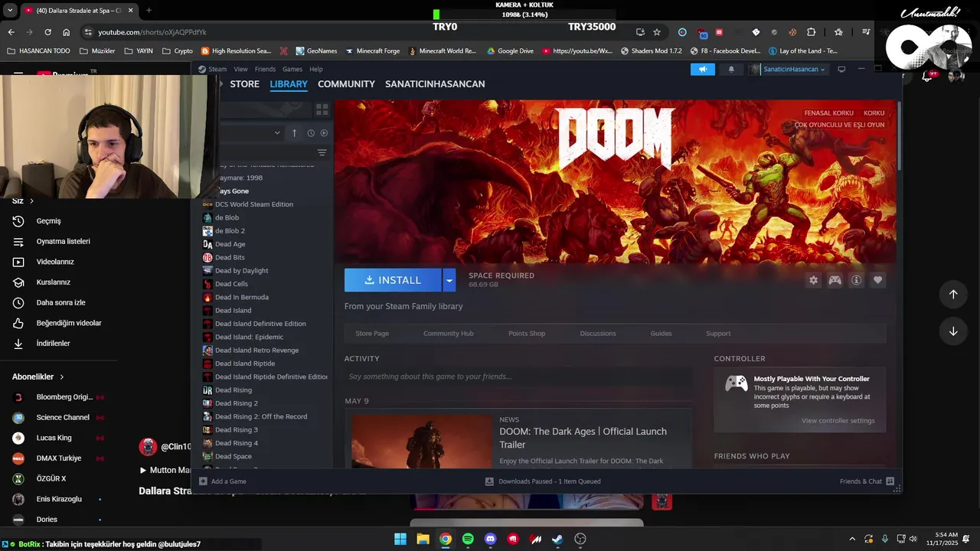Open the Friends menu in Steam
Screen dimensions: 980x551
(x=265, y=69)
